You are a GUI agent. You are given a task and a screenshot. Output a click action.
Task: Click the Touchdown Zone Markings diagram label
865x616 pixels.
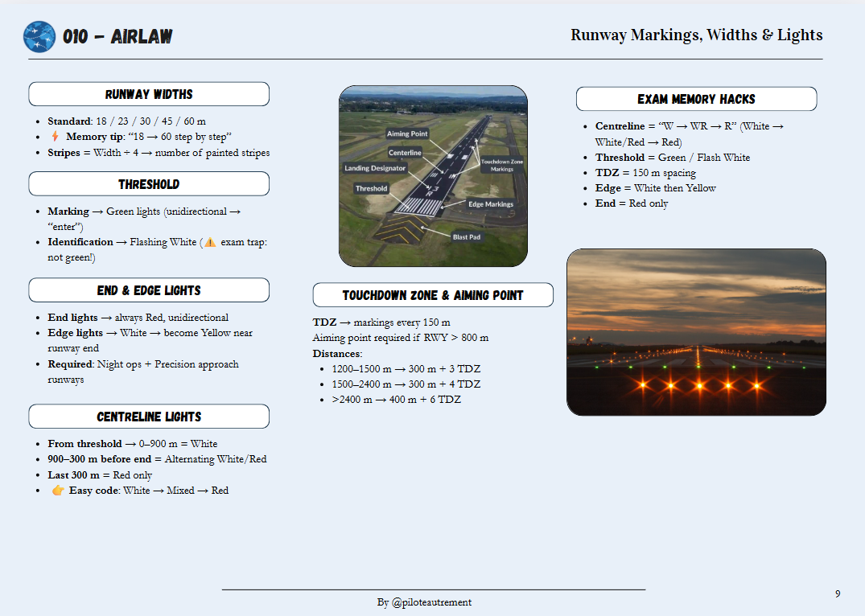(x=502, y=165)
